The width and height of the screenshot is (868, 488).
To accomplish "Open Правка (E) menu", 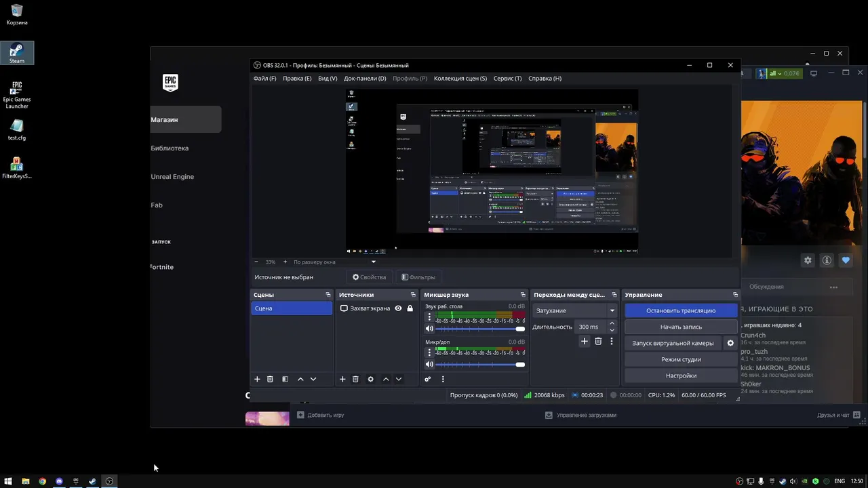I will pos(297,79).
